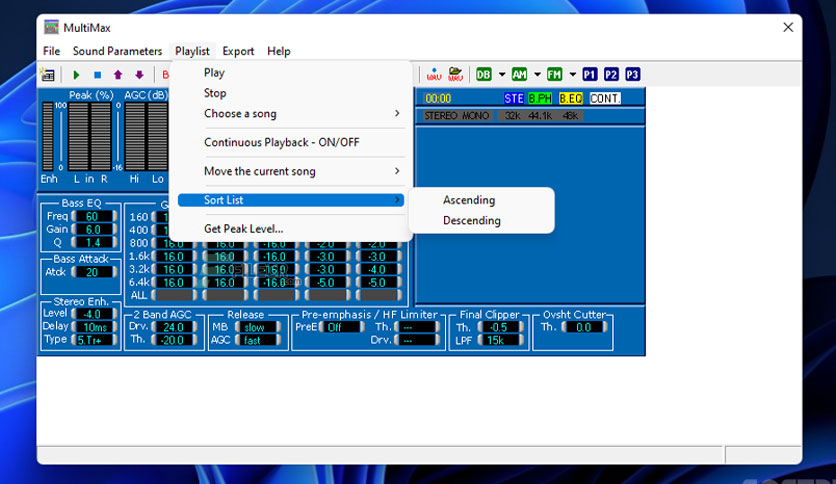836x484 pixels.
Task: Toggle Continuous Playback - ON/OFF menu item
Action: 291,142
